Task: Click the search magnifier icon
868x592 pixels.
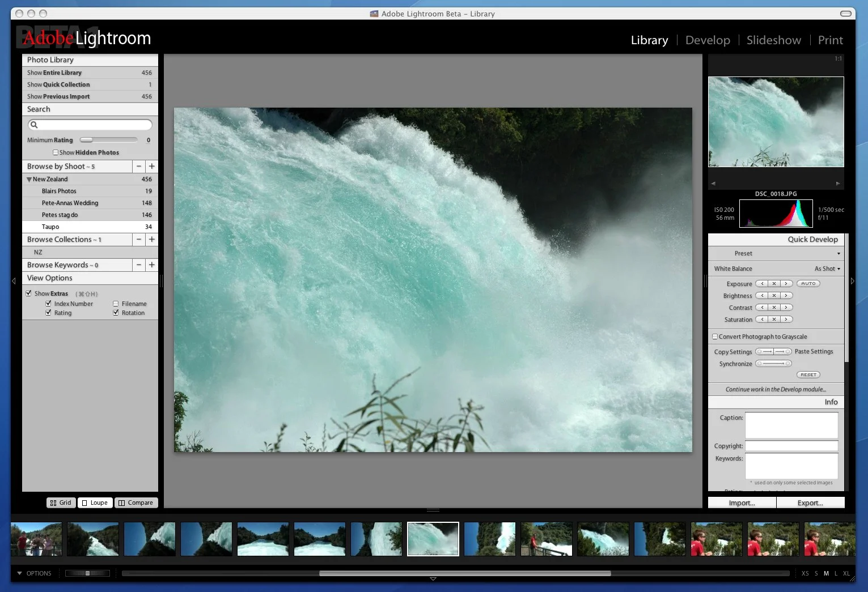Action: [34, 125]
